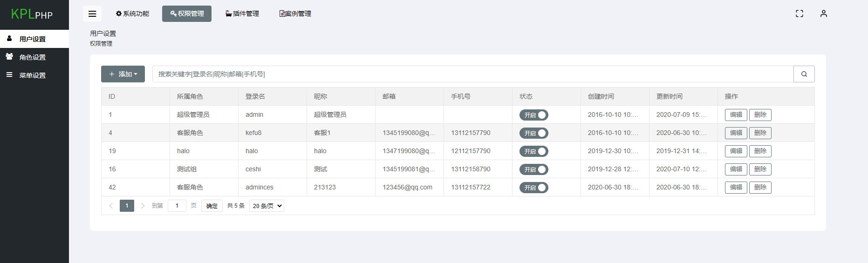Image resolution: width=868 pixels, height=263 pixels.
Task: Enter fullscreen via the top-right icon
Action: click(x=800, y=14)
